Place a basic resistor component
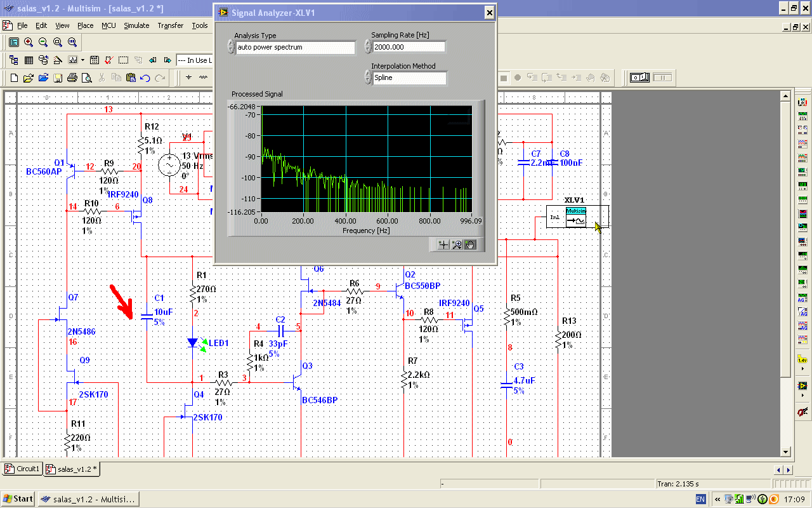The image size is (812, 508). pos(203,78)
